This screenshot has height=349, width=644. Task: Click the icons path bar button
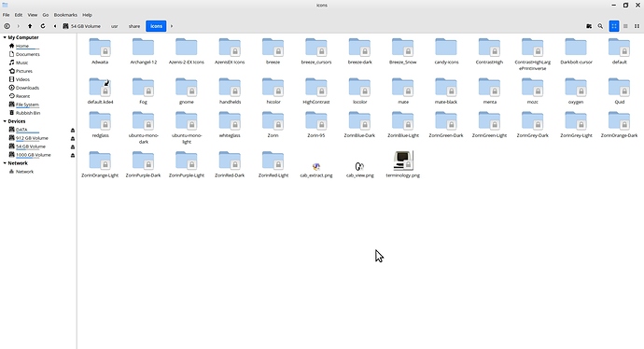[156, 26]
